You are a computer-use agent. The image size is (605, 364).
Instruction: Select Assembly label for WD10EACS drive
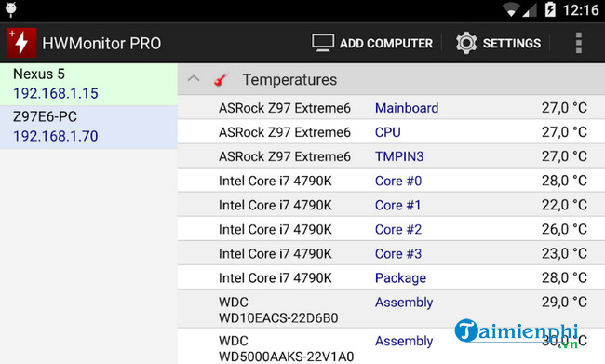(x=404, y=303)
